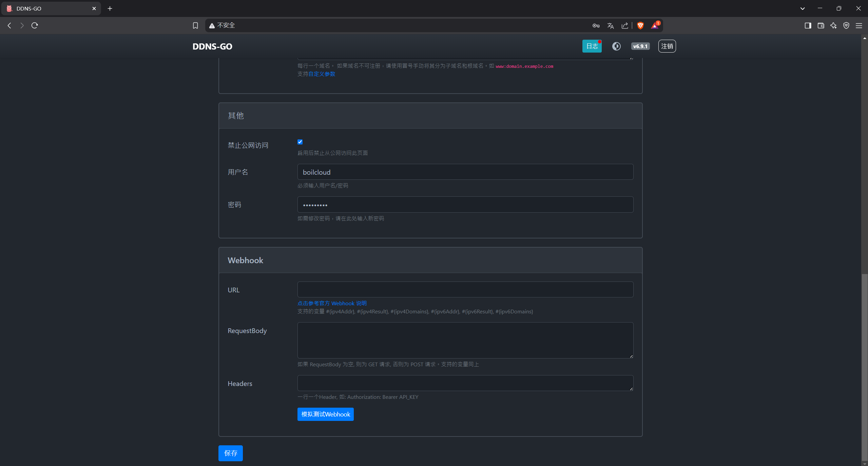This screenshot has height=466, width=868.
Task: Open the v6.9.1 version badge
Action: click(x=640, y=46)
